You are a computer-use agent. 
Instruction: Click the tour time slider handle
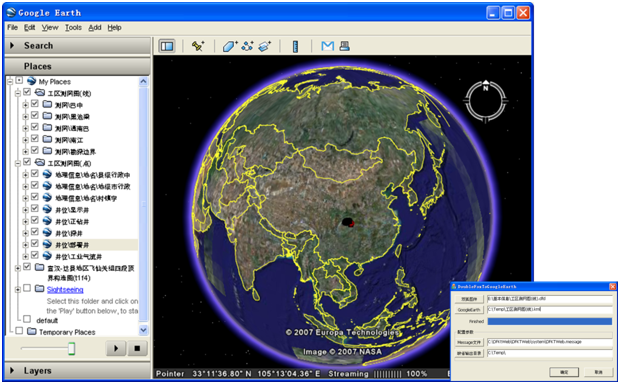point(71,349)
